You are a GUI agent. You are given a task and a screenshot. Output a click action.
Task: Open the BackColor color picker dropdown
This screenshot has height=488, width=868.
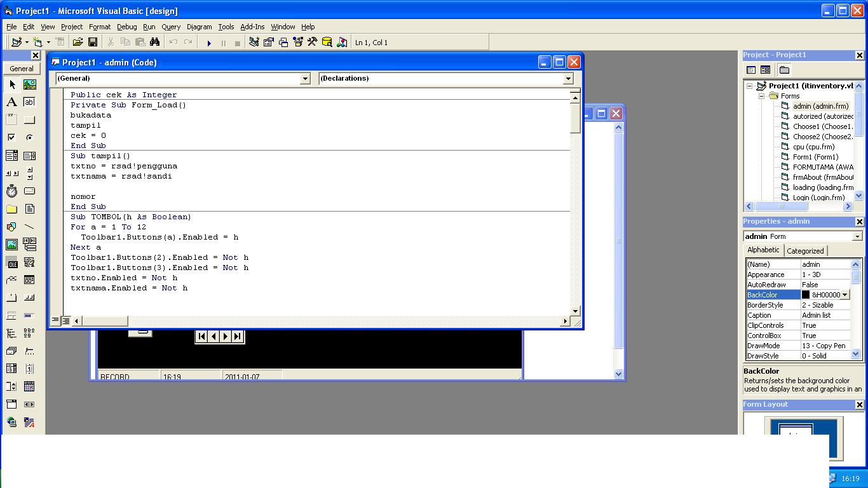click(x=843, y=294)
